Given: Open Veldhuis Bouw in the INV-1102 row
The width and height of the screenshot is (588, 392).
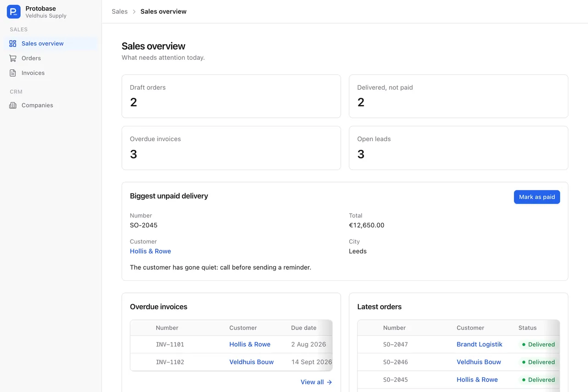Looking at the screenshot, I should (x=251, y=362).
